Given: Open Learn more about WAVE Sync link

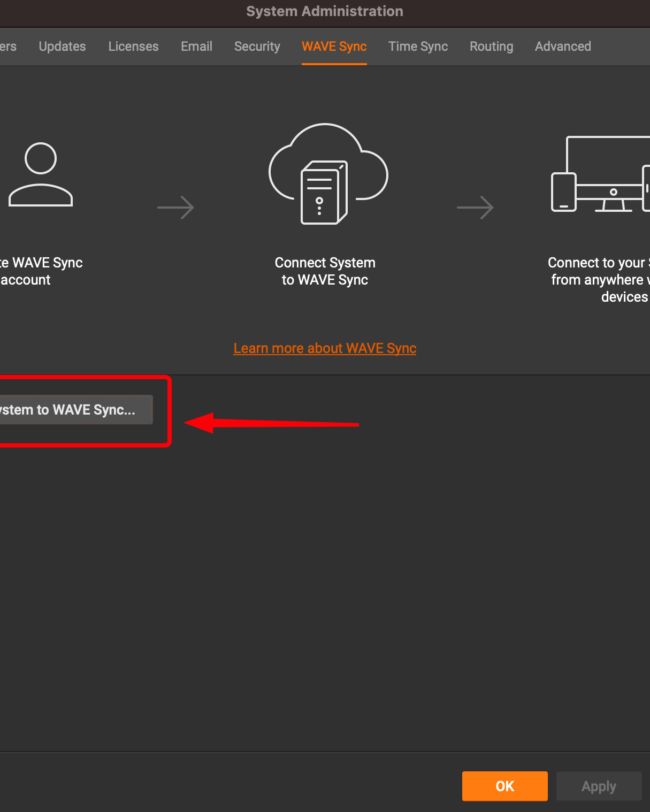Looking at the screenshot, I should pyautogui.click(x=325, y=349).
